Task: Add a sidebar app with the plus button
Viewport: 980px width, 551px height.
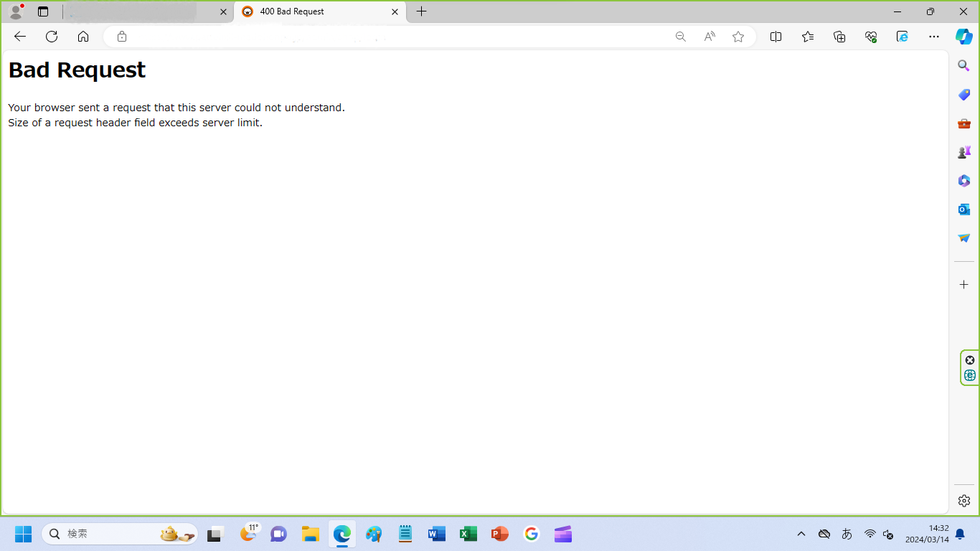Action: 964,285
